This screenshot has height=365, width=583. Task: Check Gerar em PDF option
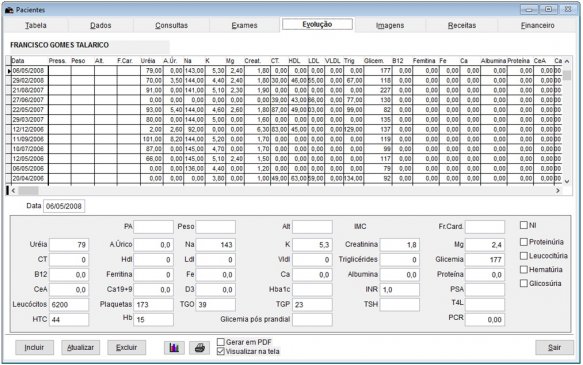220,342
